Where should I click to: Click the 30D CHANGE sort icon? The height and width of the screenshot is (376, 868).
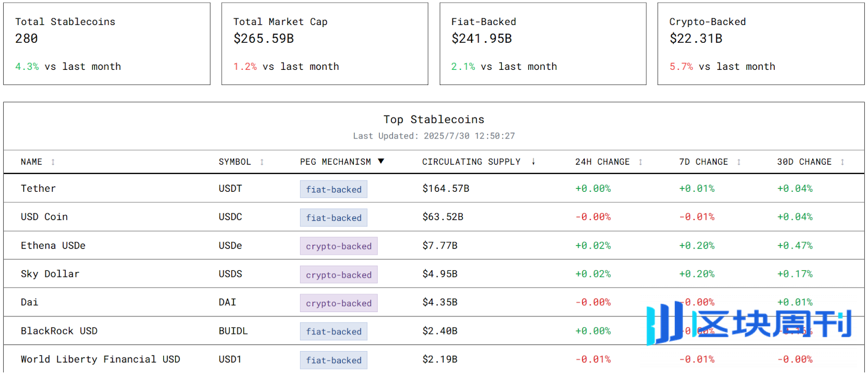click(843, 162)
